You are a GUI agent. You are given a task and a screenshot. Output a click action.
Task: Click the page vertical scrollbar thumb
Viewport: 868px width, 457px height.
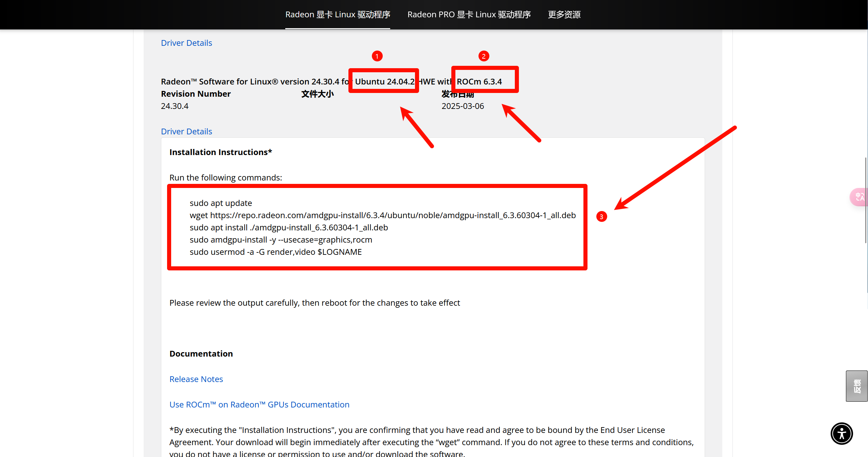pyautogui.click(x=866, y=200)
